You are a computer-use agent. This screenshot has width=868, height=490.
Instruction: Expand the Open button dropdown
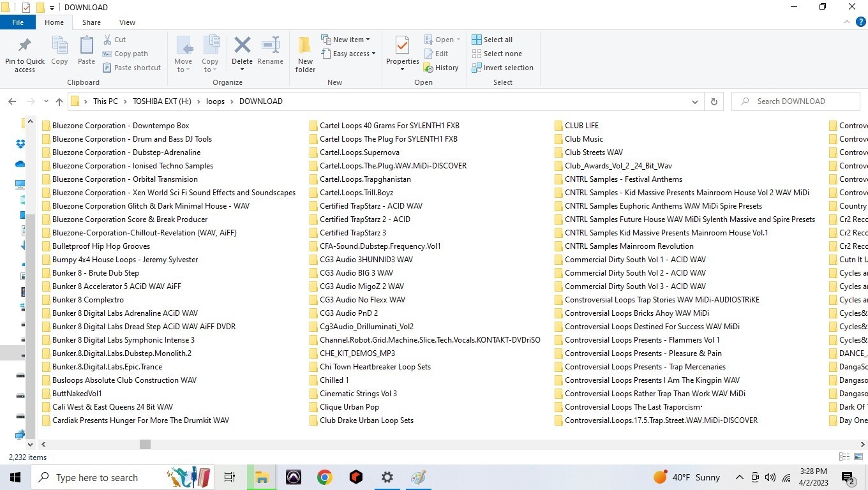pos(458,40)
